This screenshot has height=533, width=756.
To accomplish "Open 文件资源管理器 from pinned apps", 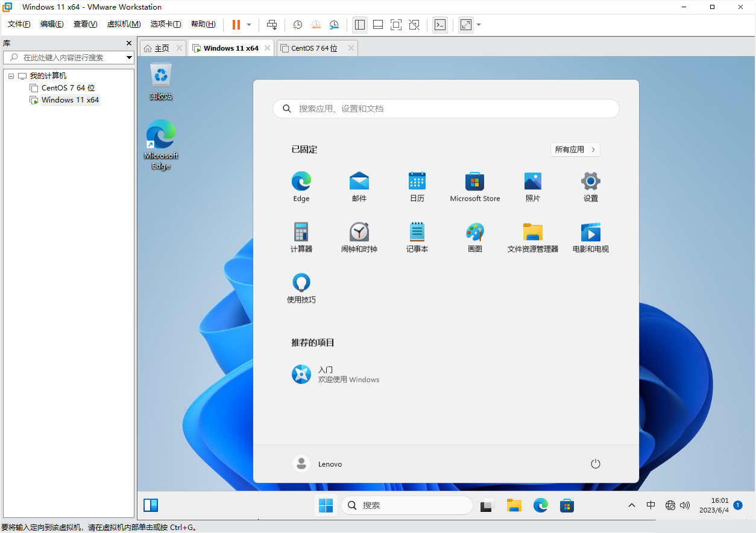I will point(533,237).
